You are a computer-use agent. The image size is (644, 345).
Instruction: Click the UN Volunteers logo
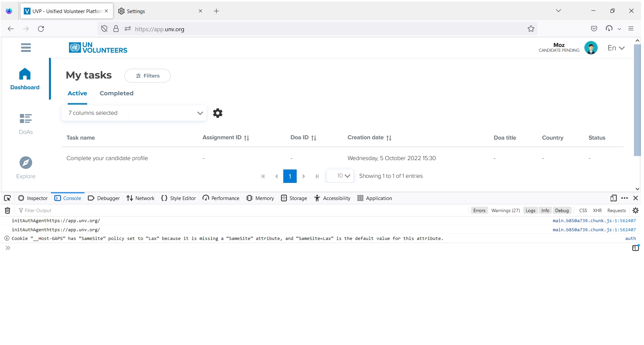98,47
